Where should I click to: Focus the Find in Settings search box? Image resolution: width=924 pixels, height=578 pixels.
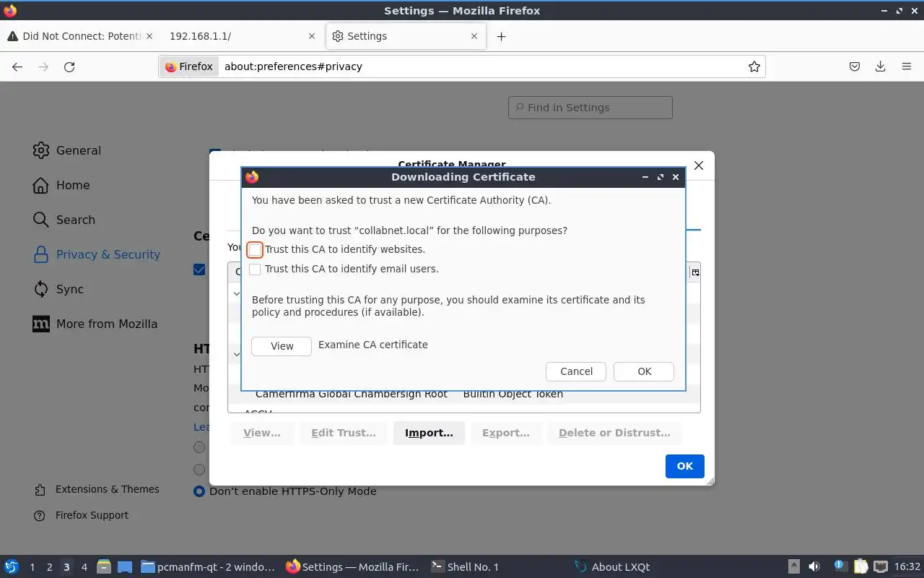point(590,108)
